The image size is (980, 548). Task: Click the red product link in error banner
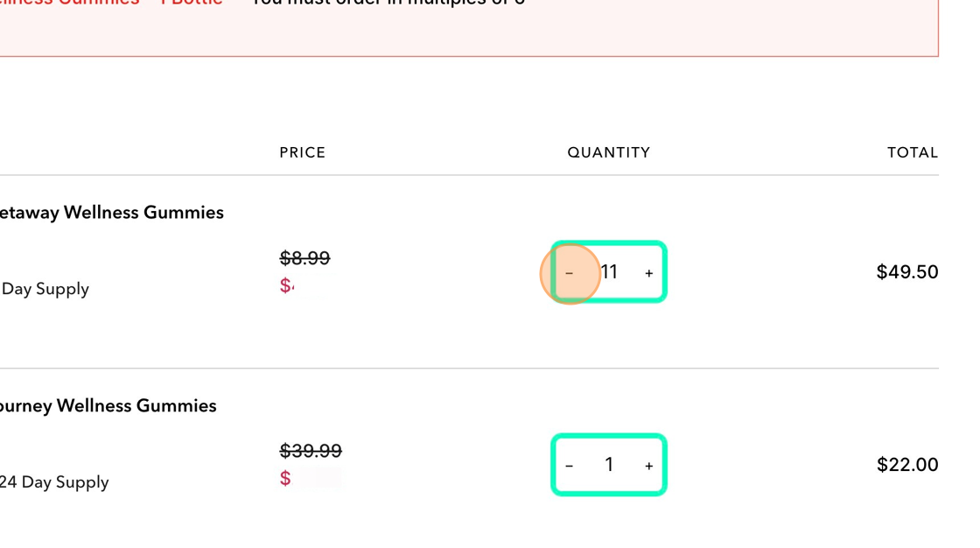coord(111,4)
